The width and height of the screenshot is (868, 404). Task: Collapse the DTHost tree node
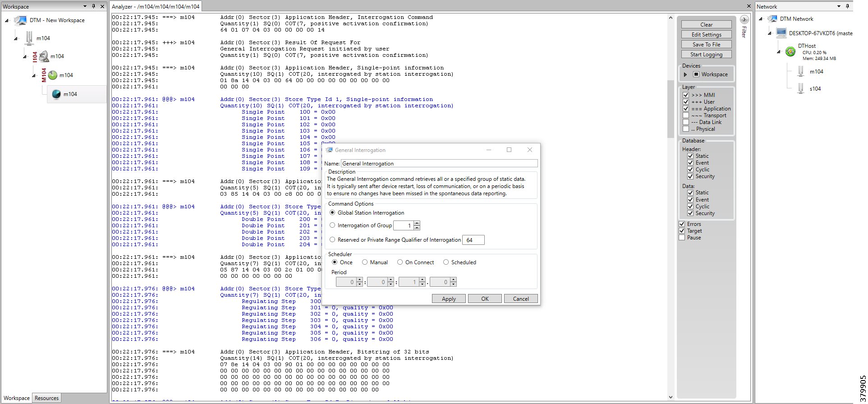click(x=779, y=52)
